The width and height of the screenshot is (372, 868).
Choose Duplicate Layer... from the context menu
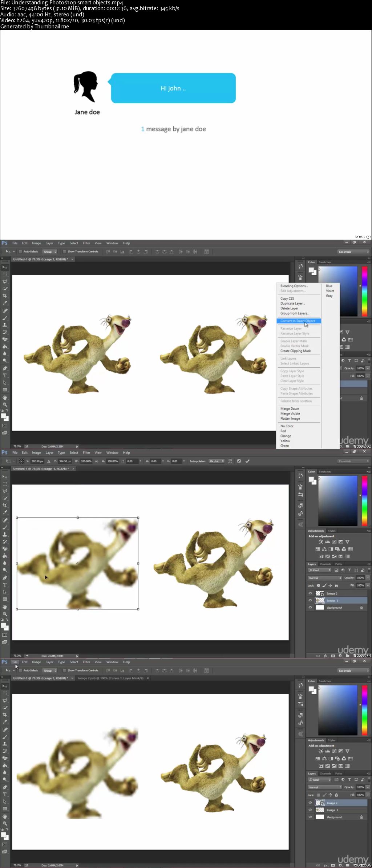coord(293,303)
